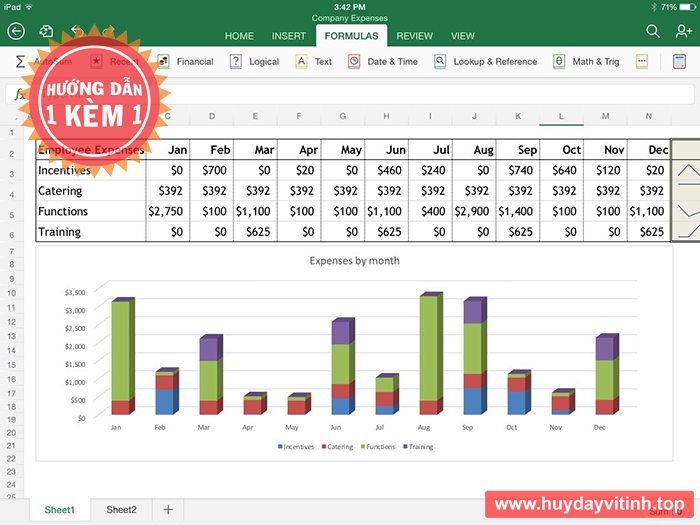Tap the Financial label
The height and width of the screenshot is (525, 700).
(195, 62)
